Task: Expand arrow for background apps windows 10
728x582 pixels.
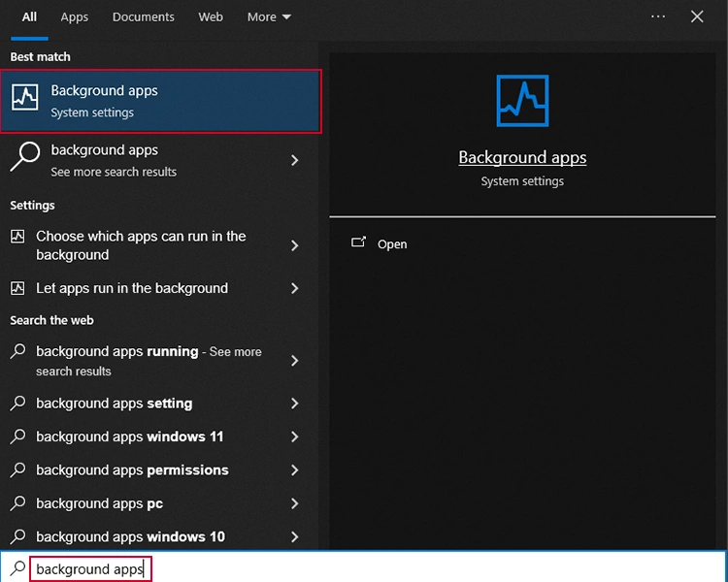Action: click(294, 537)
